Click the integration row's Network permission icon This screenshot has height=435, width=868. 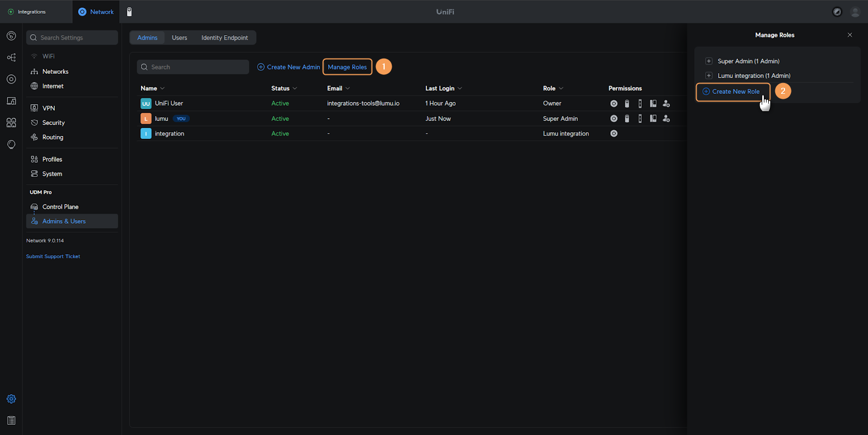[614, 133]
